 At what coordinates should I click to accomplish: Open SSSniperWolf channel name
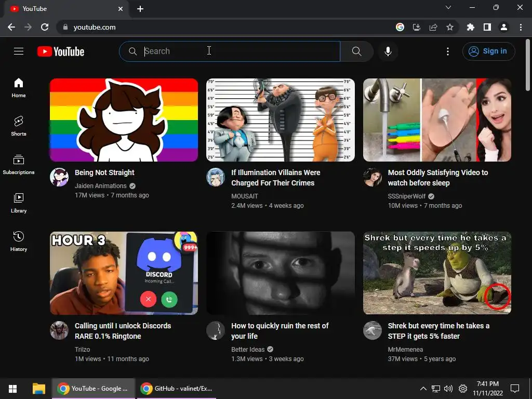click(406, 196)
